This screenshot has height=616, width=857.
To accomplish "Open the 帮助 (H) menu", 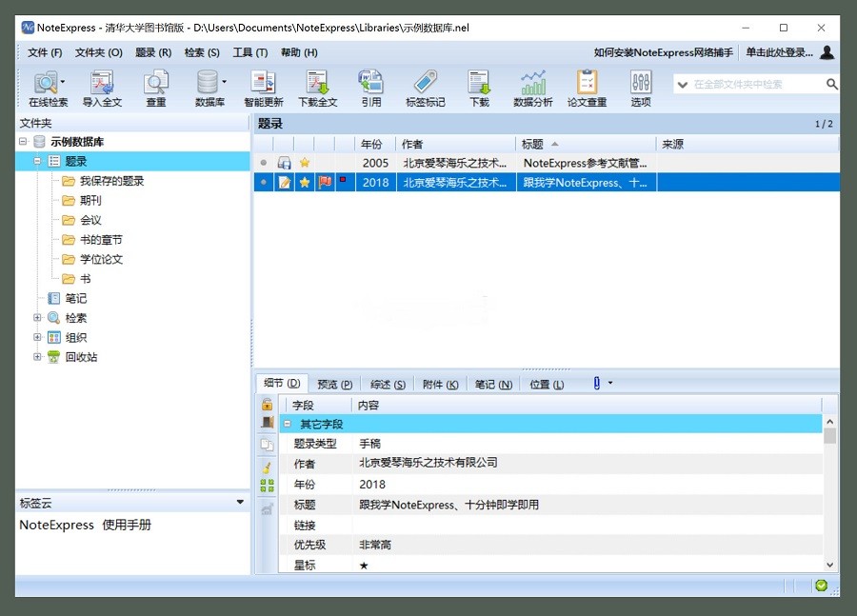I will 299,52.
